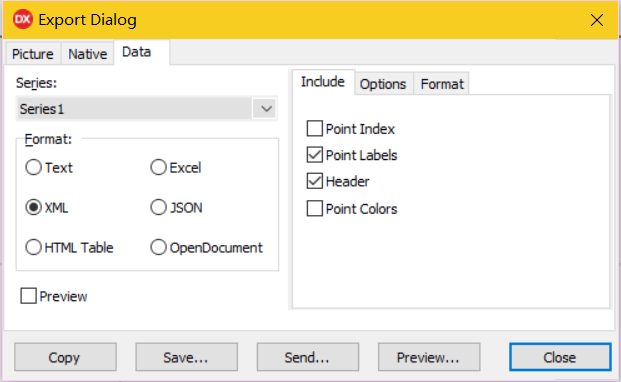
Task: Click the Copy button
Action: (65, 357)
